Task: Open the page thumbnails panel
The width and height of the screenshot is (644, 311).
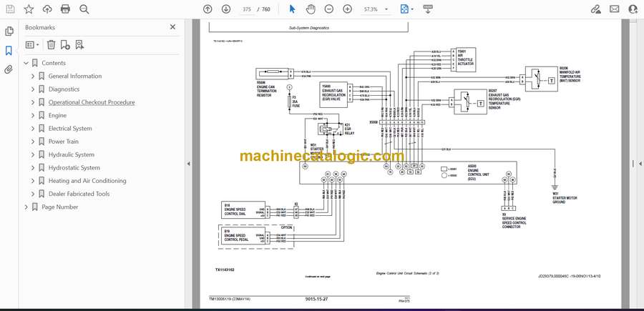Action: pos(9,31)
